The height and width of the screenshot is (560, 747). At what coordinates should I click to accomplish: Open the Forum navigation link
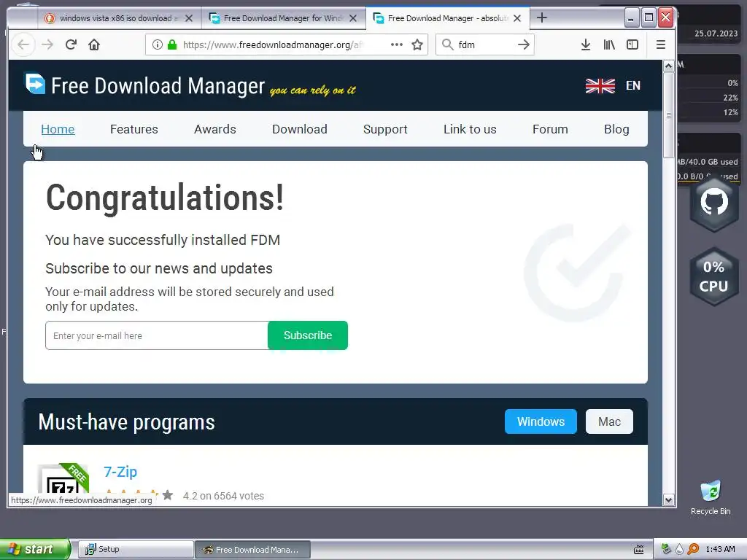coord(550,129)
